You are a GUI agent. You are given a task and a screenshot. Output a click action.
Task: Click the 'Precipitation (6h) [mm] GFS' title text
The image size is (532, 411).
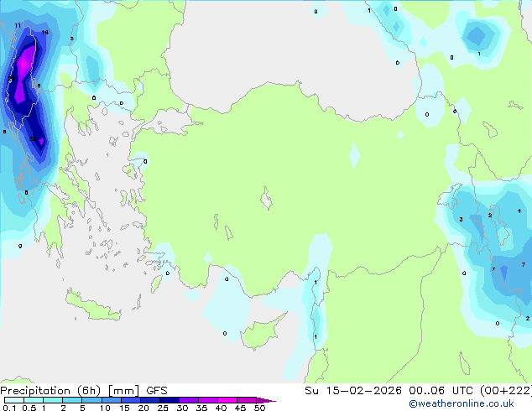(84, 391)
